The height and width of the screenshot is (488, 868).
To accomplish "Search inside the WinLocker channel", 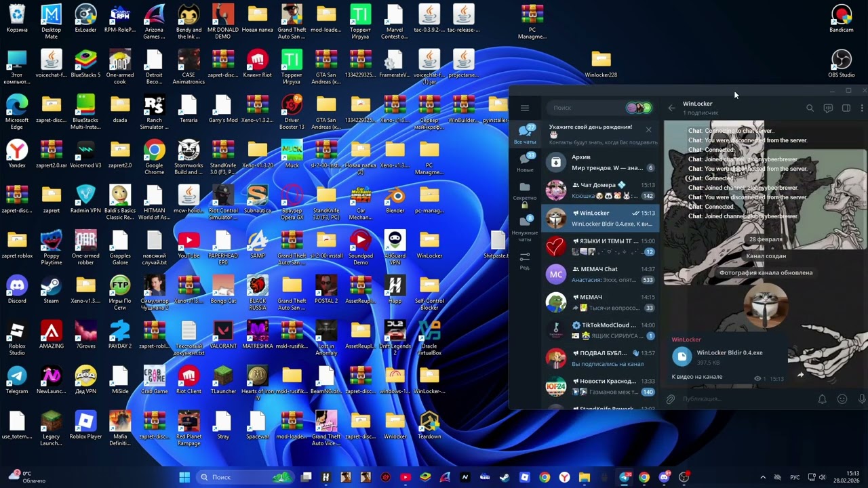I will point(810,108).
